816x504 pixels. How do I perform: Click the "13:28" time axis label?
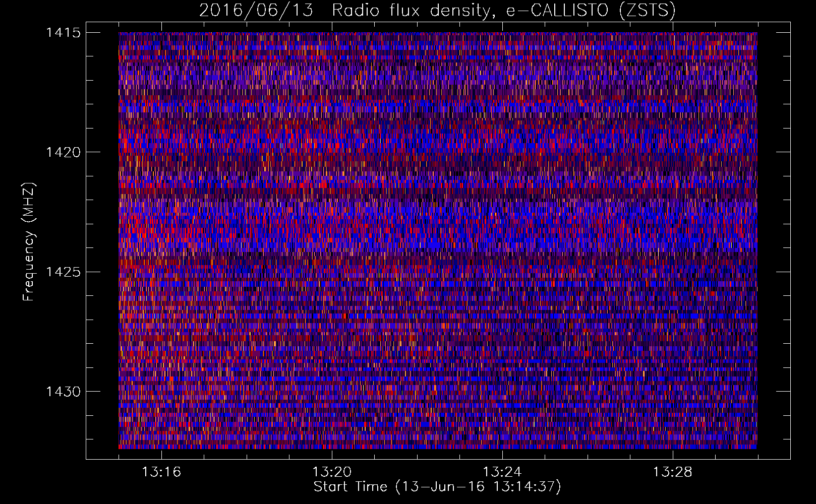673,472
